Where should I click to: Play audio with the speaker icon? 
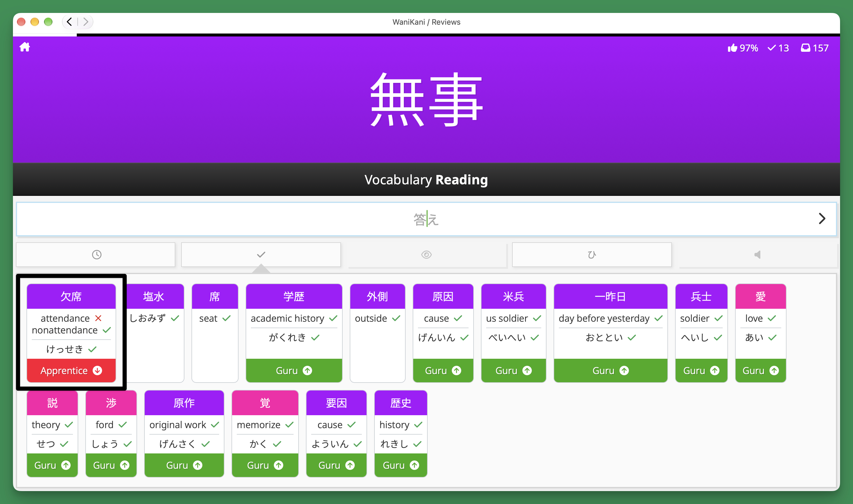coord(757,255)
